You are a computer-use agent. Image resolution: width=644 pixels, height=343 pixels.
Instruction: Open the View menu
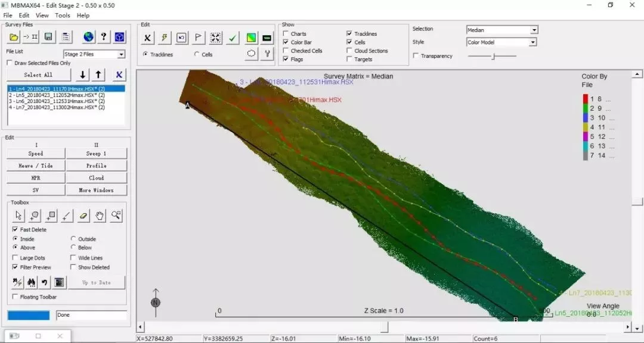(x=42, y=15)
